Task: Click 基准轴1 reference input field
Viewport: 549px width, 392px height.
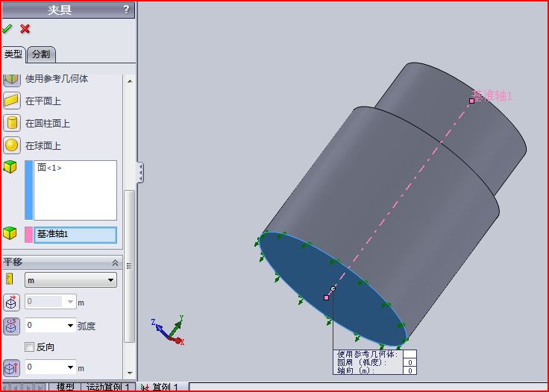Action: [x=75, y=235]
